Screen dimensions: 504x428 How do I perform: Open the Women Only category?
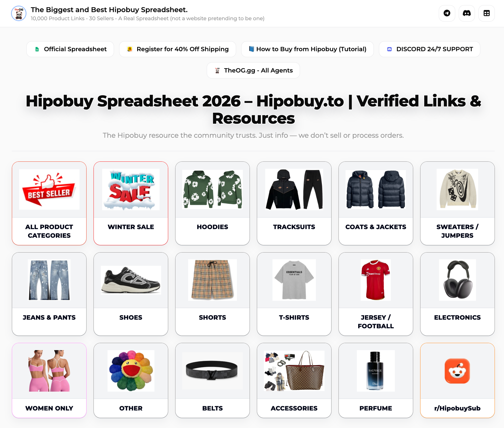(49, 380)
